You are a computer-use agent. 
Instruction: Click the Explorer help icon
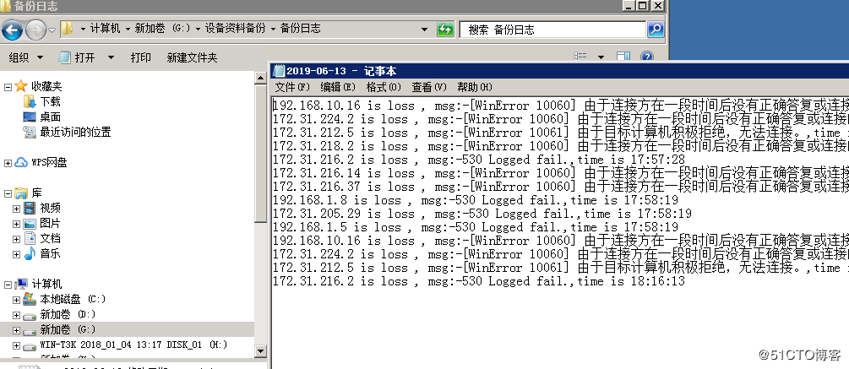tap(647, 56)
